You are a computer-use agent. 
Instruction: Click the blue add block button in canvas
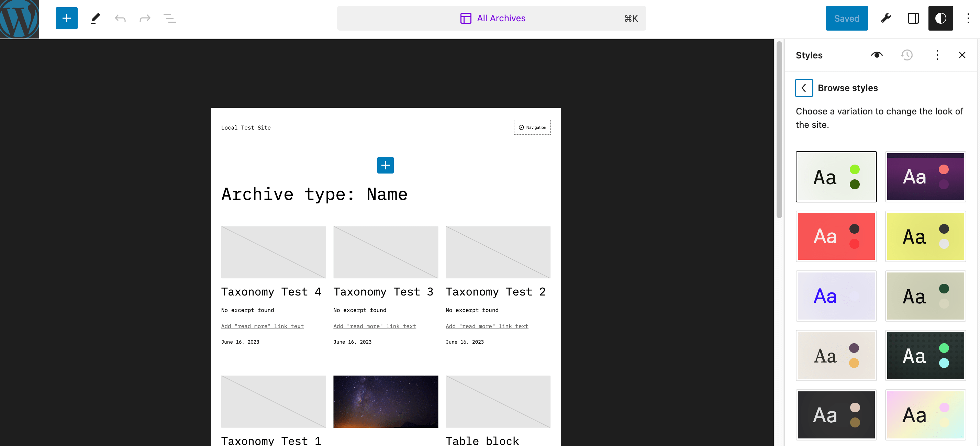coord(386,165)
